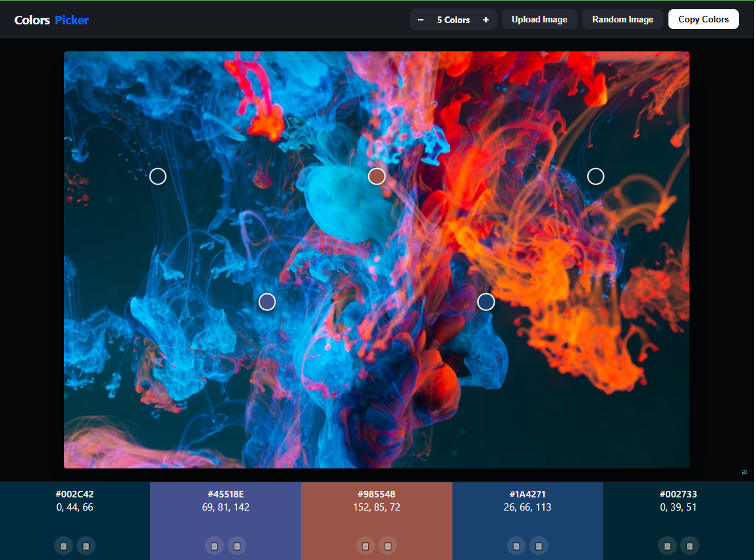
Task: Select the dark picker circle at upper left
Action: [157, 177]
